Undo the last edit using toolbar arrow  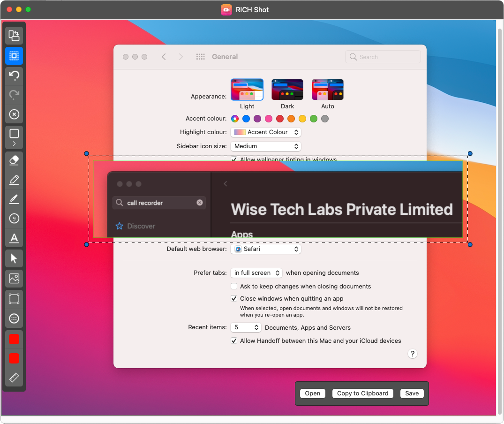pos(14,76)
